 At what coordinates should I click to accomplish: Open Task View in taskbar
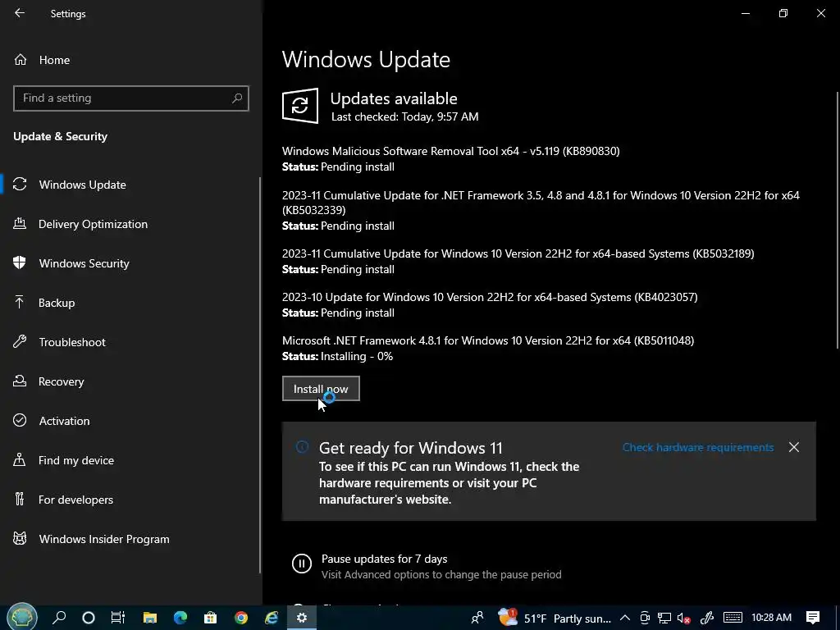pyautogui.click(x=118, y=618)
